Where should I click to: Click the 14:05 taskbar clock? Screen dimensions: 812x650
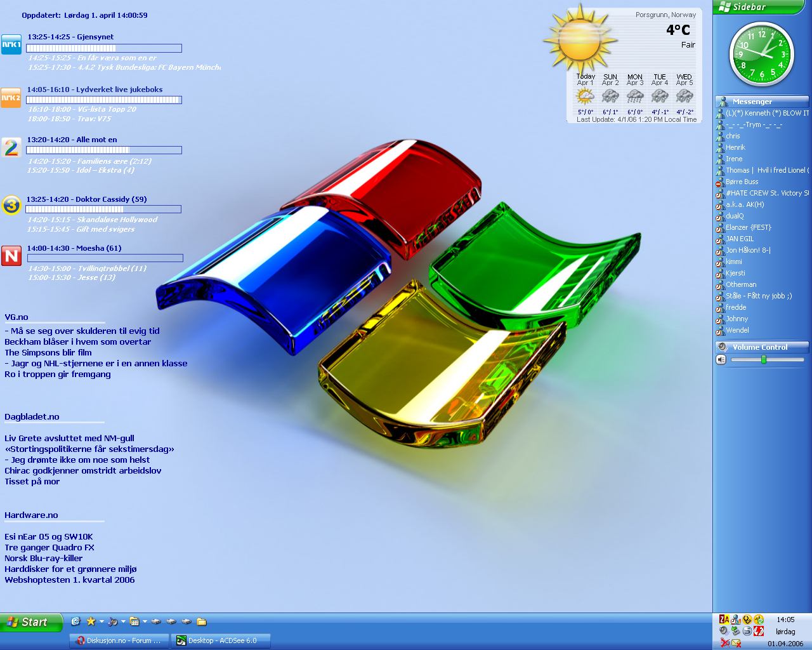click(x=785, y=620)
